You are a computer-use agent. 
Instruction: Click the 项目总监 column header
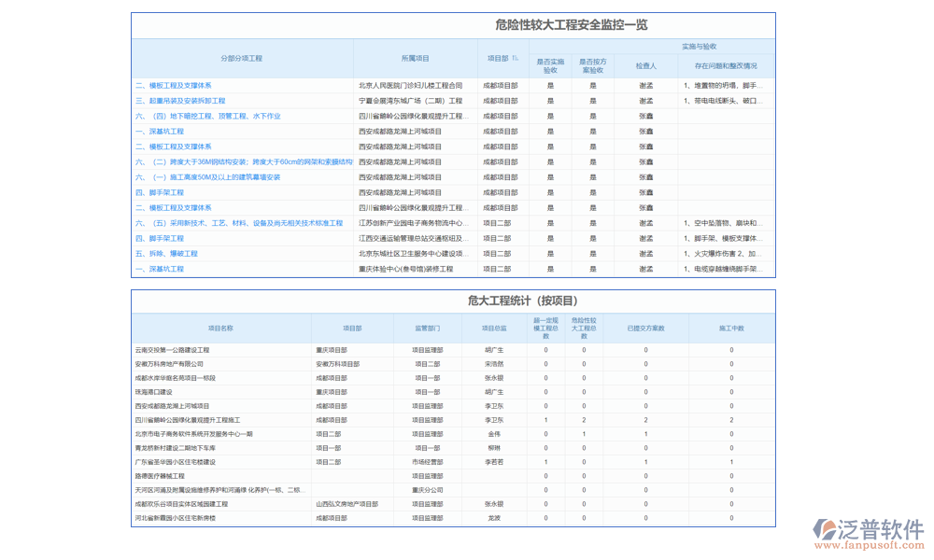(x=493, y=328)
